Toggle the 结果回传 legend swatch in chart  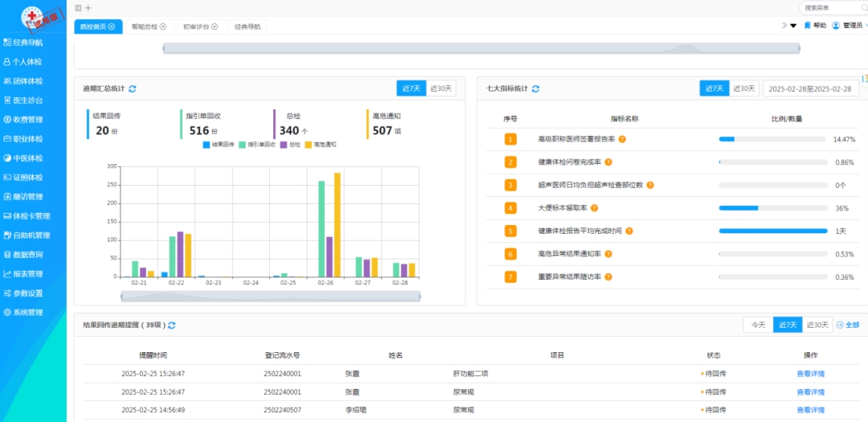click(206, 145)
